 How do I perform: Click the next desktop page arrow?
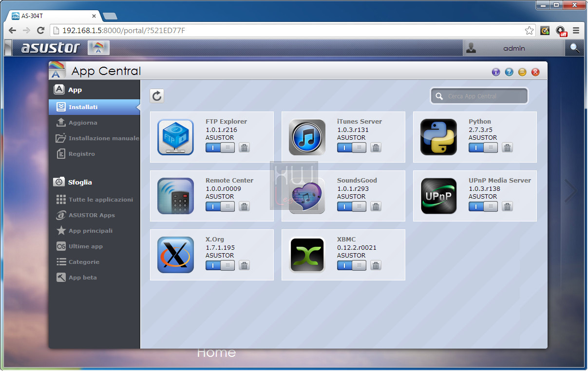(570, 190)
